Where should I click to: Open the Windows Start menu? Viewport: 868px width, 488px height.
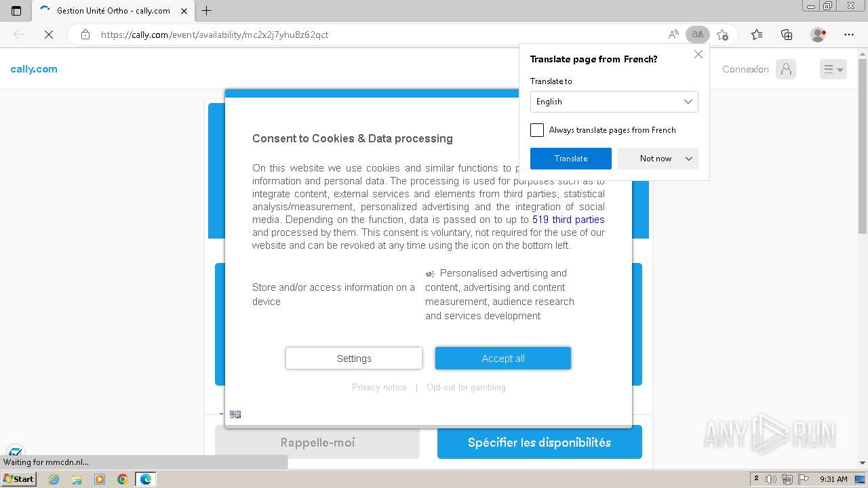click(18, 479)
